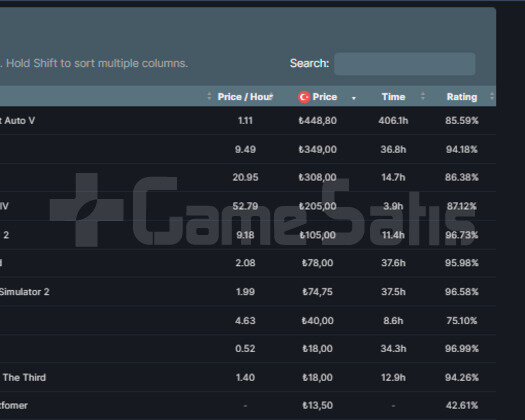Image resolution: width=525 pixels, height=420 pixels.
Task: Click the 94.18% rating value
Action: click(x=462, y=149)
